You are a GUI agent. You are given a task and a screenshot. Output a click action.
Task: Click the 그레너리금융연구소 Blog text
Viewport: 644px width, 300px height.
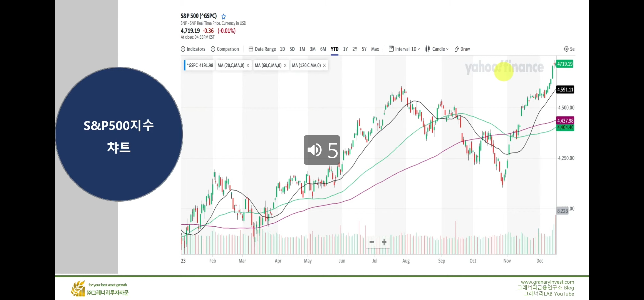(546, 288)
